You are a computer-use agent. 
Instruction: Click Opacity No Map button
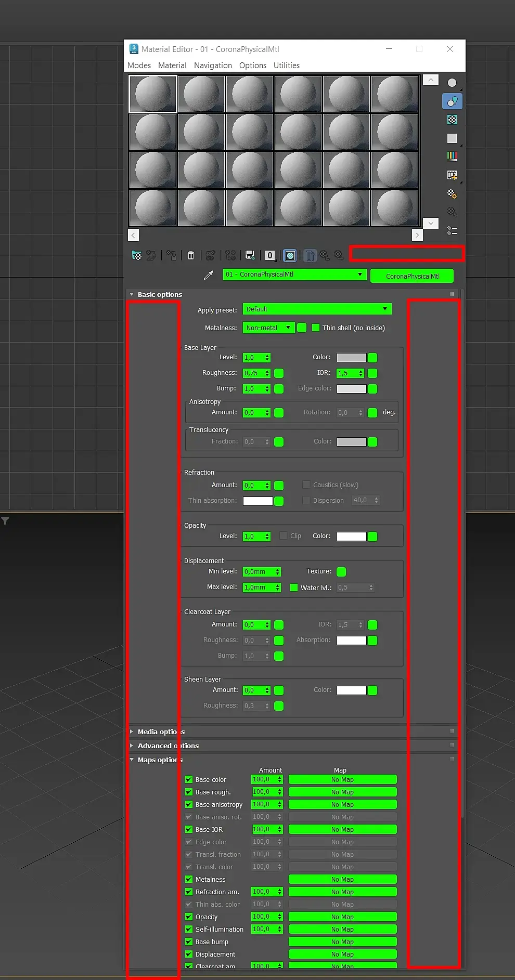[342, 917]
